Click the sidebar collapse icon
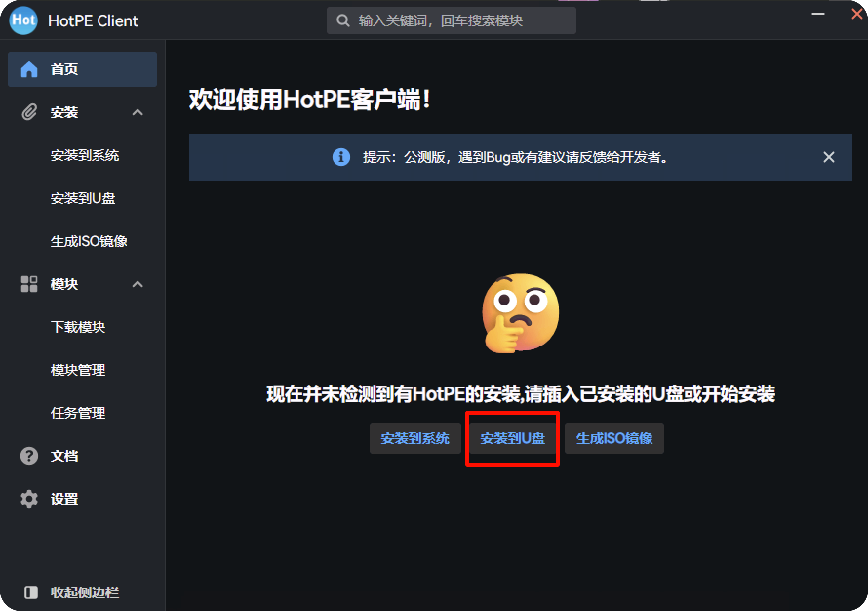Viewport: 868px width, 611px height. point(31,592)
